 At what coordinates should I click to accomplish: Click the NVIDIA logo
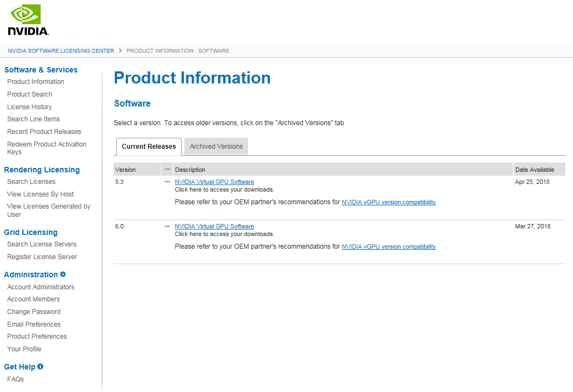point(29,20)
